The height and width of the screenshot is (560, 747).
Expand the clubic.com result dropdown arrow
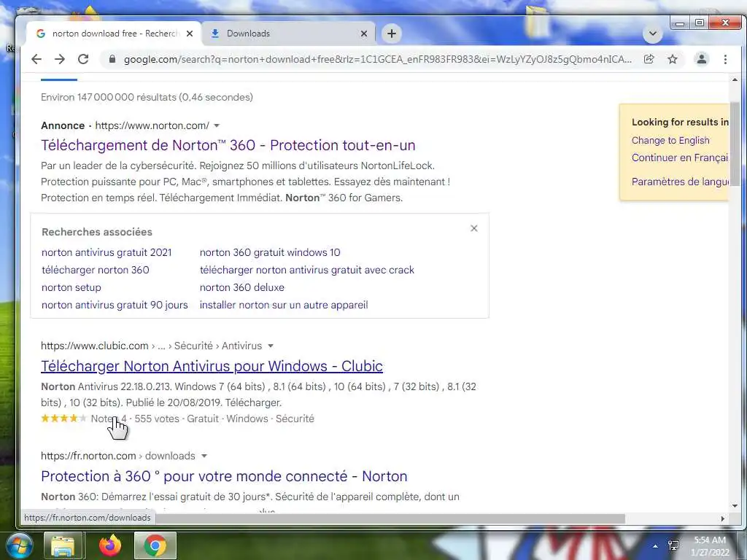point(271,346)
